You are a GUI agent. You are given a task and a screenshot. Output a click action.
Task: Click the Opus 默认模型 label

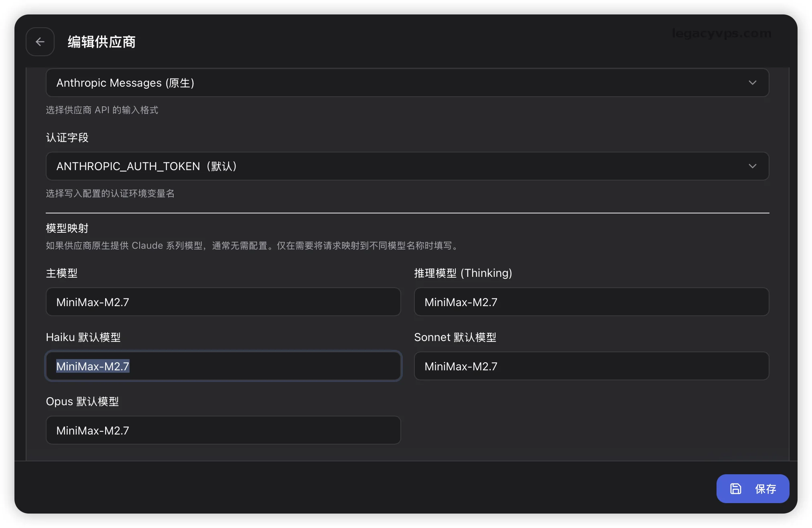[x=82, y=401]
